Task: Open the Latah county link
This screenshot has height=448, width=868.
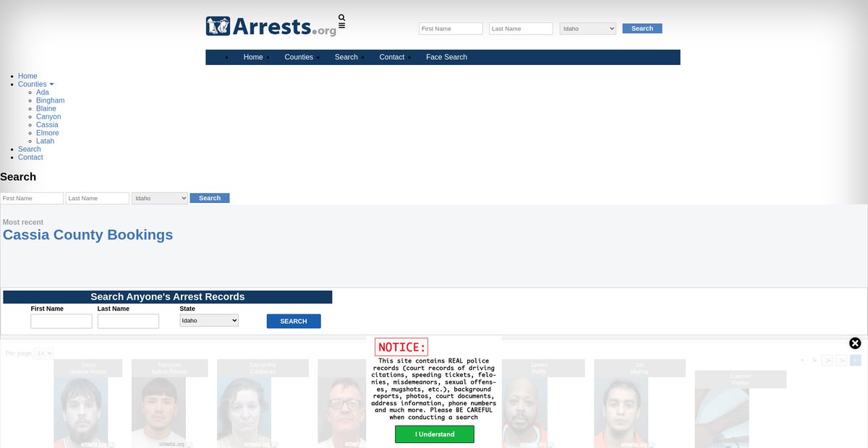Action: [45, 141]
